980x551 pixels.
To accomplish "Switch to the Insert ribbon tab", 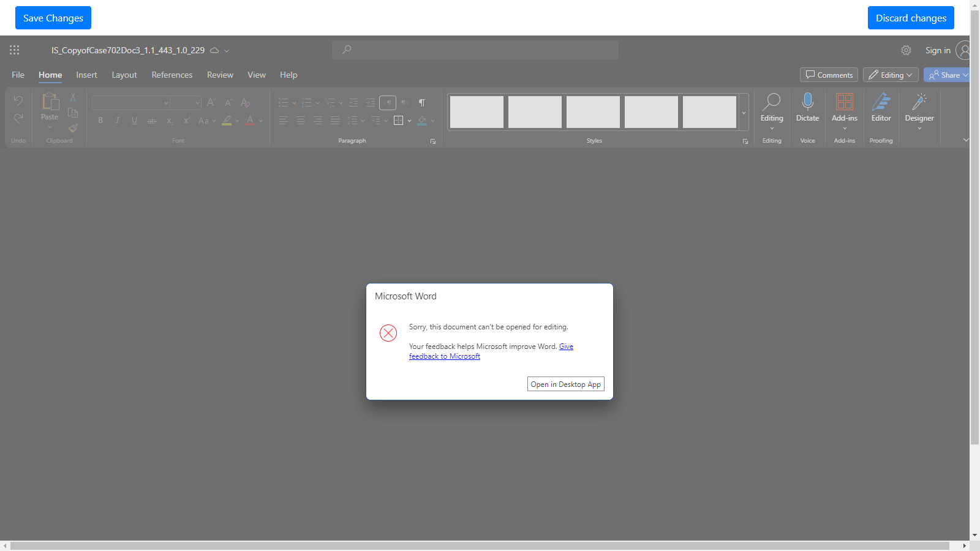I will 86,75.
